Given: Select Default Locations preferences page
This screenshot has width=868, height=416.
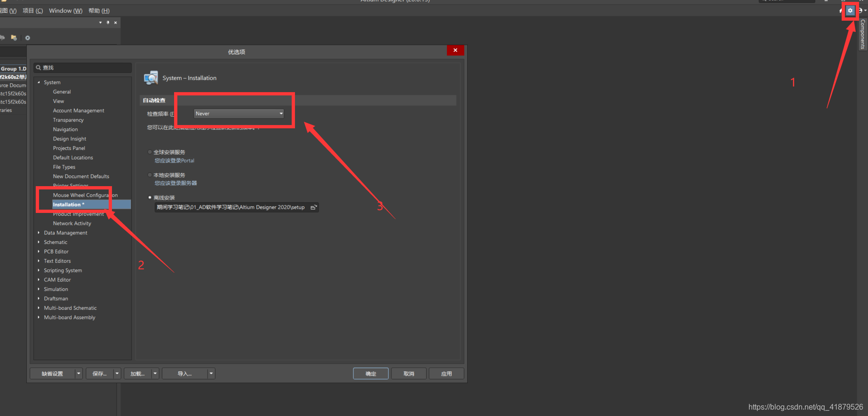Looking at the screenshot, I should [x=73, y=157].
